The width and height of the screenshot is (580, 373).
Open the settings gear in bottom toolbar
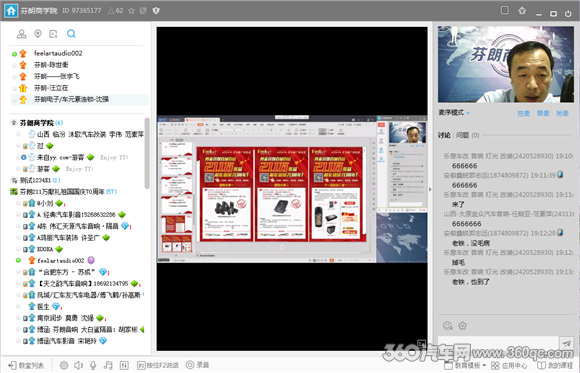point(64,365)
